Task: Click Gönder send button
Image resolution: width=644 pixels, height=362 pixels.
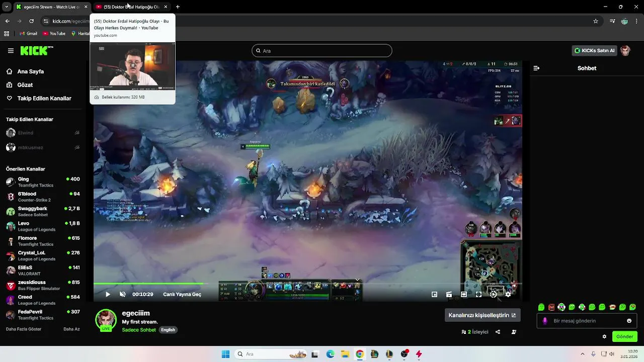Action: 624,337
